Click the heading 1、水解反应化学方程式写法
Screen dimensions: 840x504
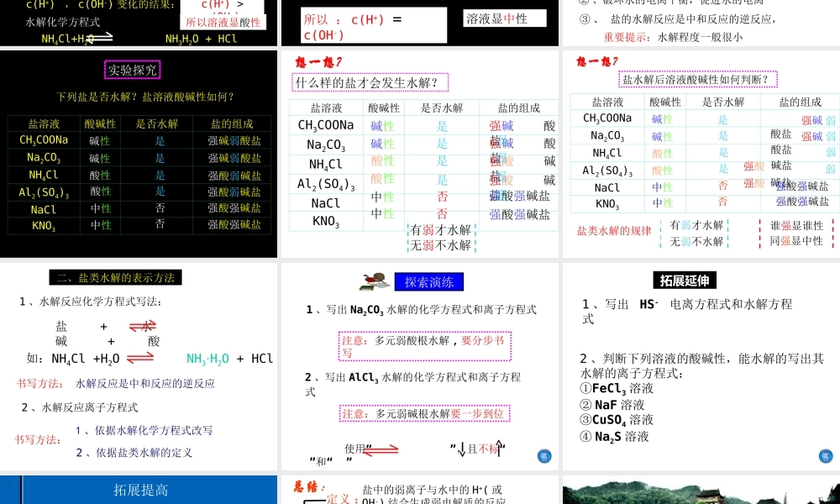click(91, 302)
